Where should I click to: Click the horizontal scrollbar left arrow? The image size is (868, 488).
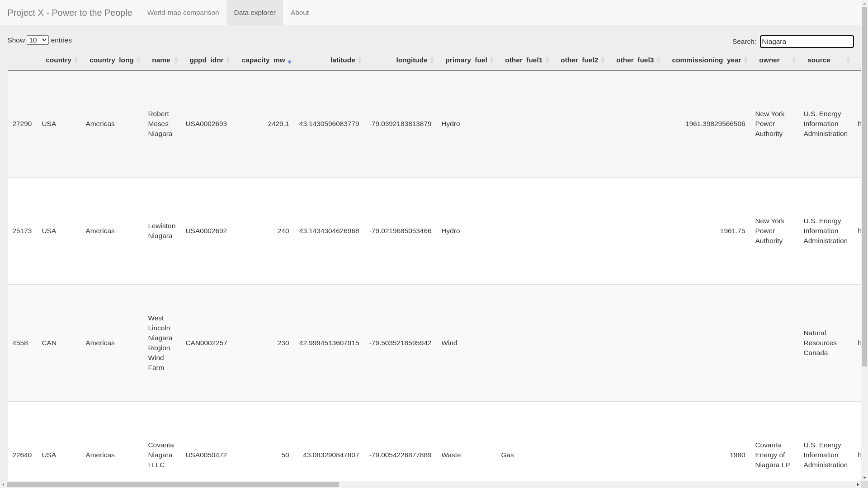point(3,485)
